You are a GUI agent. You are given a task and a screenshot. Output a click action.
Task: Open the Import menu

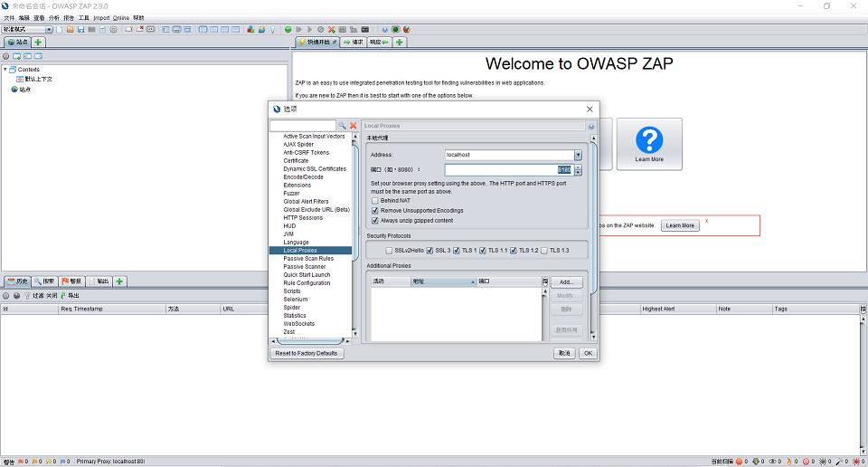[101, 18]
